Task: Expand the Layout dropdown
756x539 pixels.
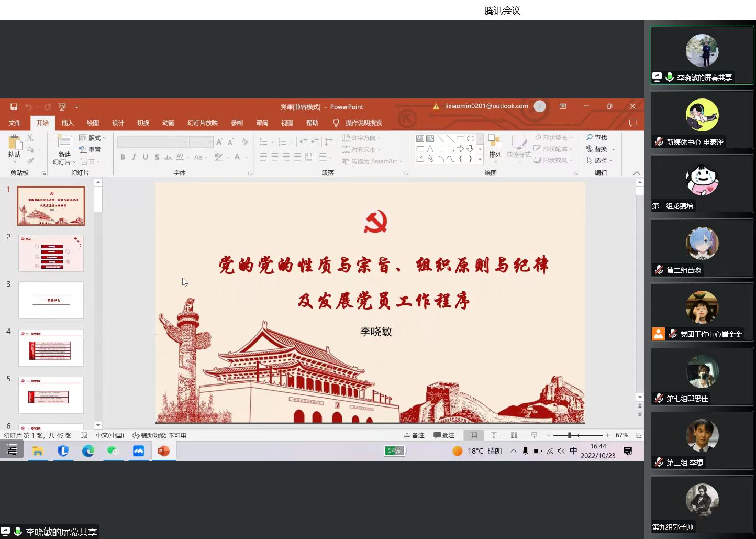Action: (x=93, y=138)
